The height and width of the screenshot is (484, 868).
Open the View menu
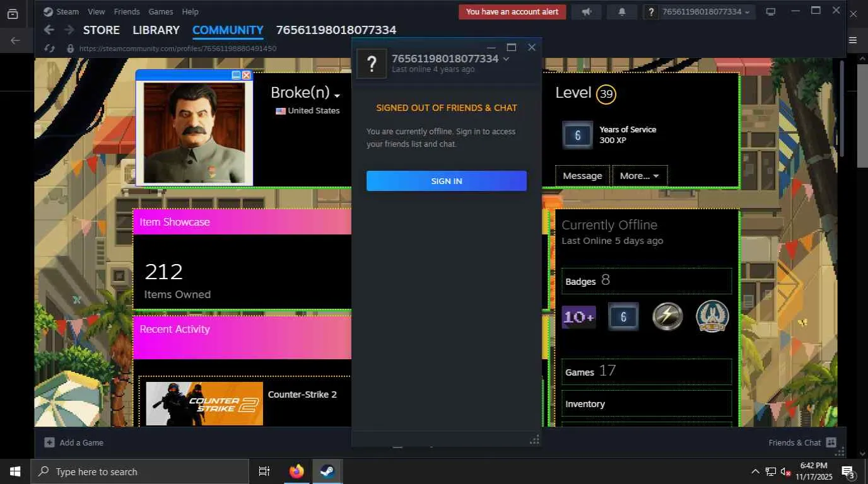click(x=97, y=11)
